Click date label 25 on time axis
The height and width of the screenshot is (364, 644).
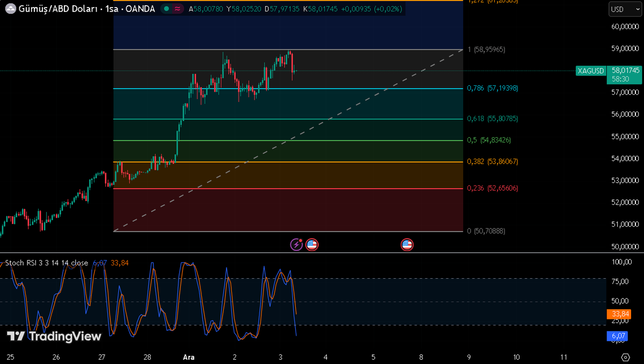pos(11,357)
